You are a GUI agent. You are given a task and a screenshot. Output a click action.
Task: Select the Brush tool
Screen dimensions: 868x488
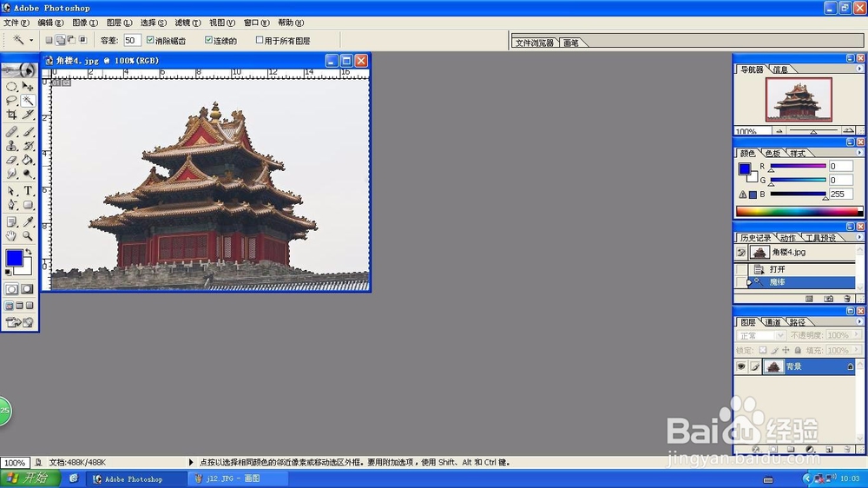tap(28, 132)
